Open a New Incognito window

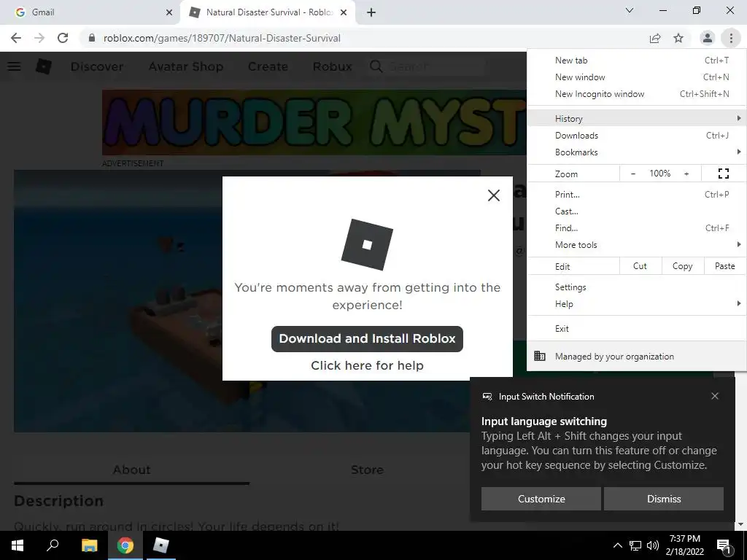pos(636,94)
